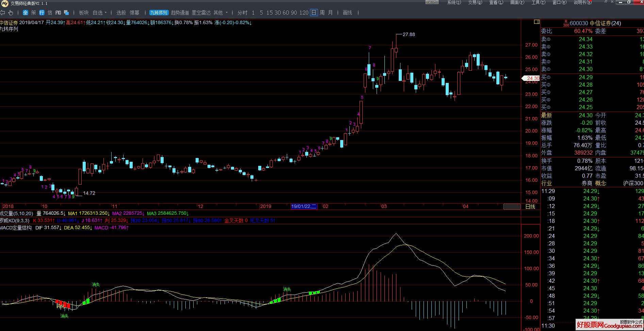
Task: Expand the 其他 dropdown arrow
Action: [227, 13]
